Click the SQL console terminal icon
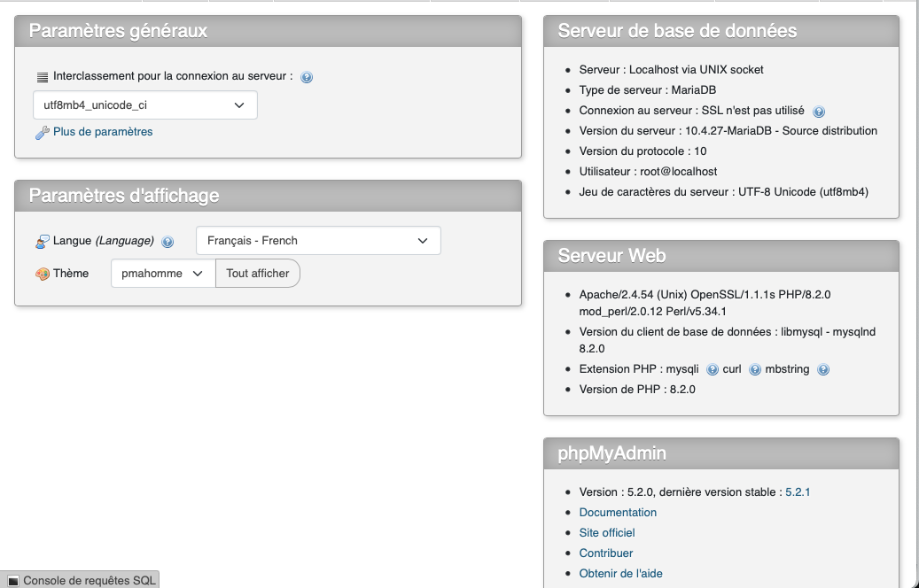 (12, 581)
